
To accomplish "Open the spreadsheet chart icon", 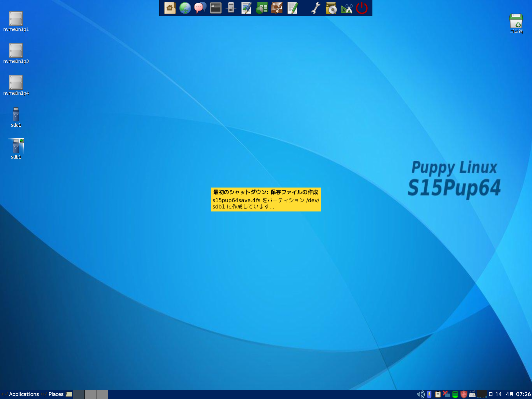I will [262, 8].
